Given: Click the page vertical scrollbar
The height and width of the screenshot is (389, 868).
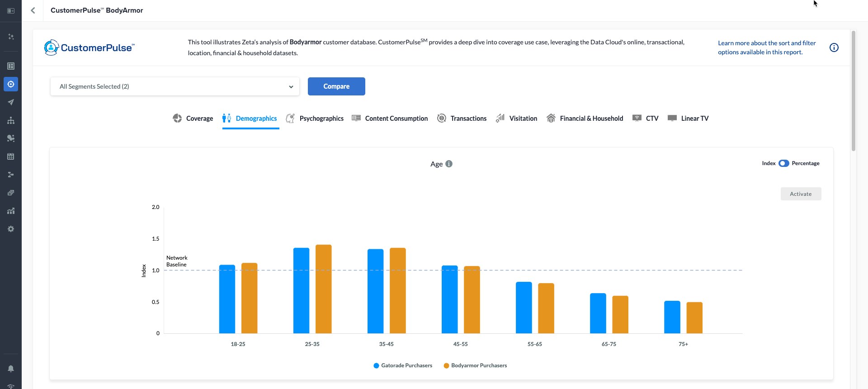Looking at the screenshot, I should click(x=854, y=90).
